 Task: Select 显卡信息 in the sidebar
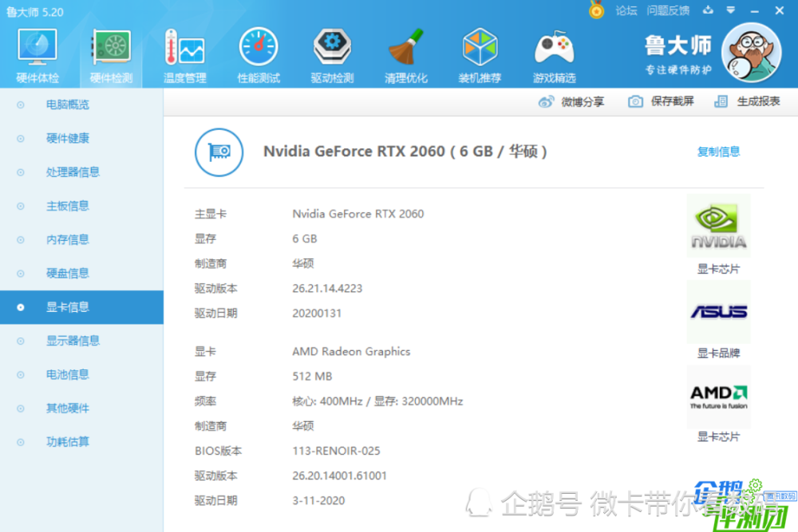81,307
